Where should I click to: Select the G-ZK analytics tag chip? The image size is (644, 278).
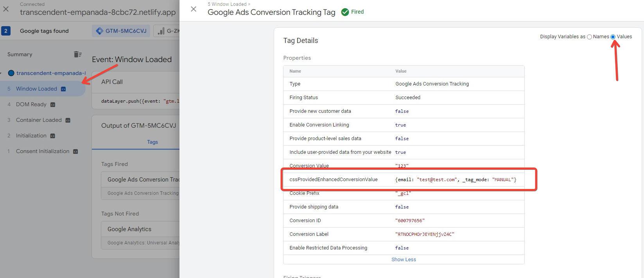(x=168, y=31)
